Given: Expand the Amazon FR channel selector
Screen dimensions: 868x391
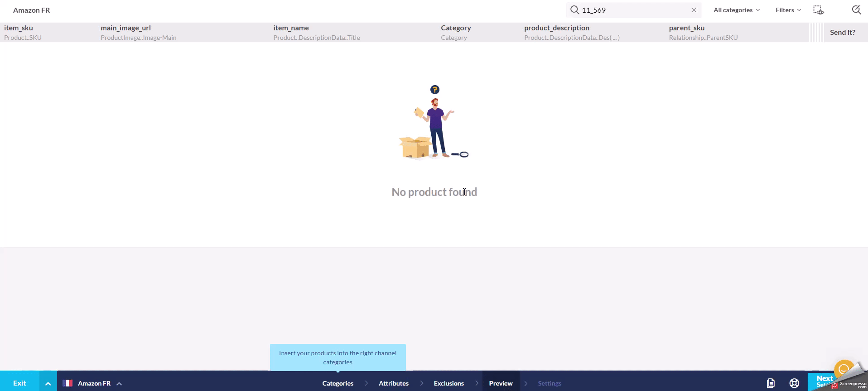Looking at the screenshot, I should [119, 383].
